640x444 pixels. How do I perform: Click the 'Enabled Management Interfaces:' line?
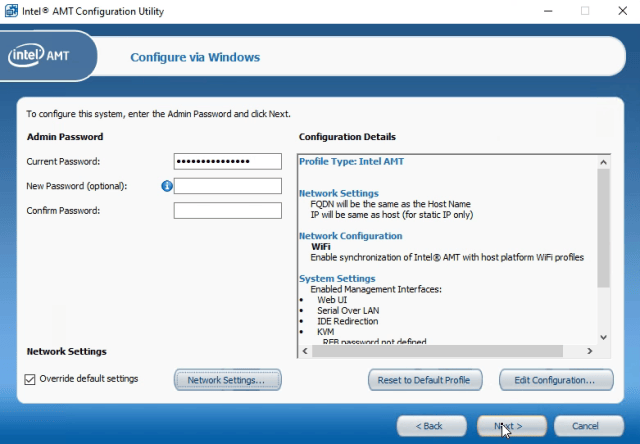(376, 289)
